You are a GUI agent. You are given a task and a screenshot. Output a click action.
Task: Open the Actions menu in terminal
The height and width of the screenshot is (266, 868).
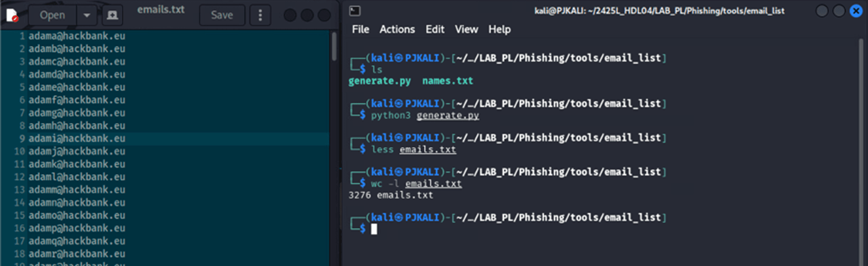[397, 29]
